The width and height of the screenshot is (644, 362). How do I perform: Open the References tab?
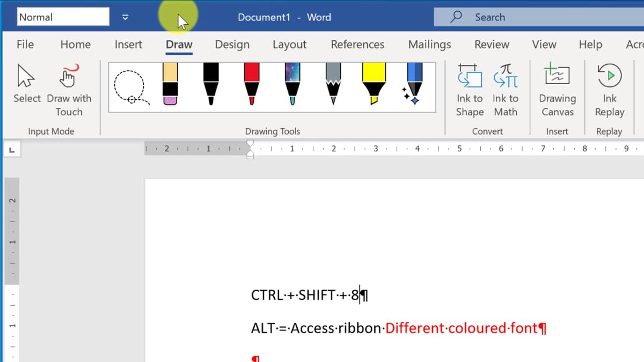357,45
